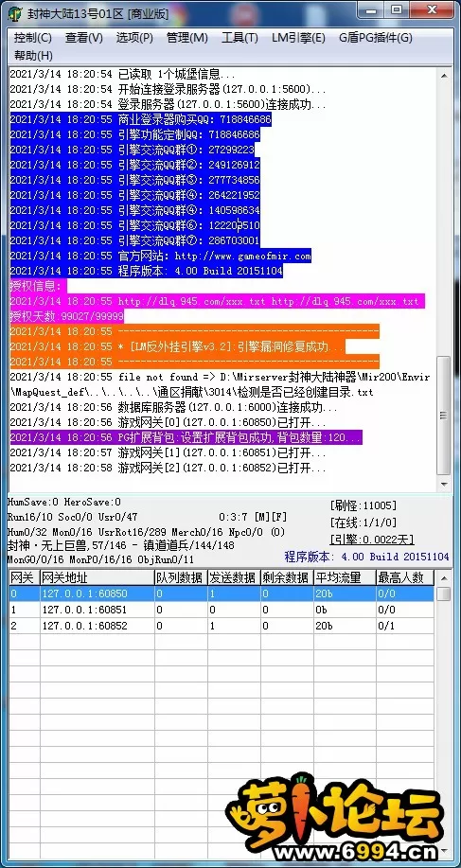Click gateway table scrollbar down arrow
461x868 pixels.
[x=443, y=850]
